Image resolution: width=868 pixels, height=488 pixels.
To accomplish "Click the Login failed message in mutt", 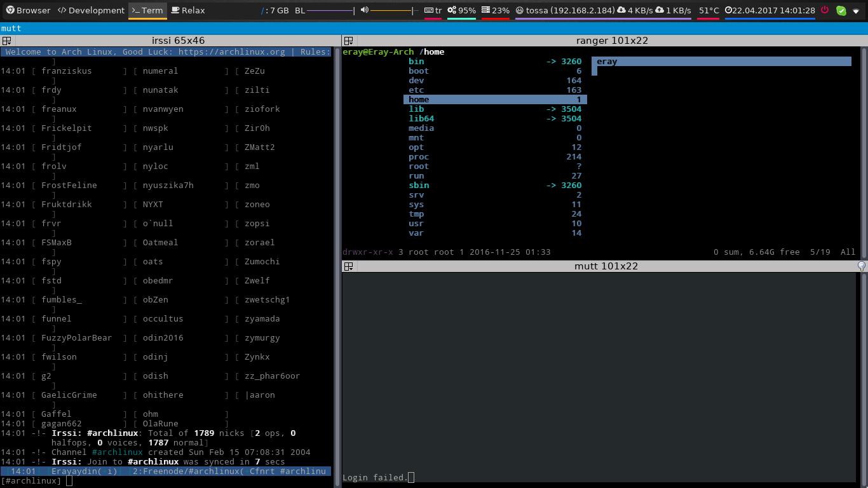I will [x=375, y=477].
